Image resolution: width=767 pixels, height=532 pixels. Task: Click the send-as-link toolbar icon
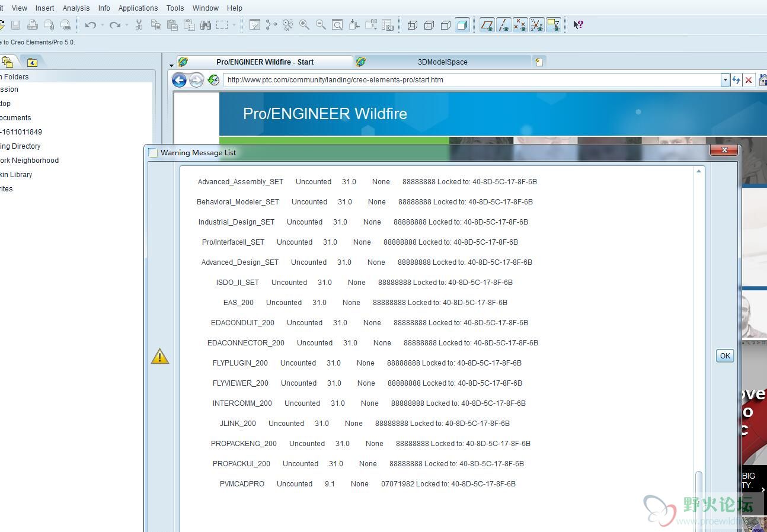(66, 25)
